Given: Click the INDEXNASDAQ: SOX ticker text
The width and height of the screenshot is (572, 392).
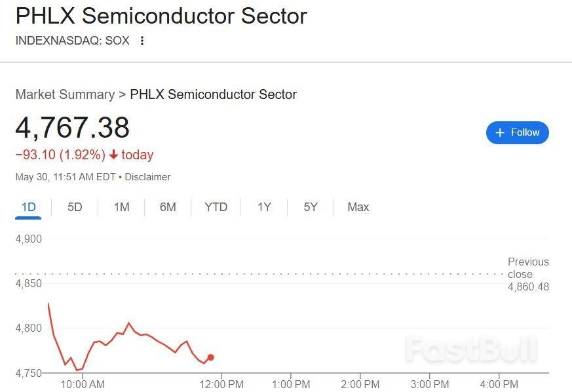Looking at the screenshot, I should (72, 41).
